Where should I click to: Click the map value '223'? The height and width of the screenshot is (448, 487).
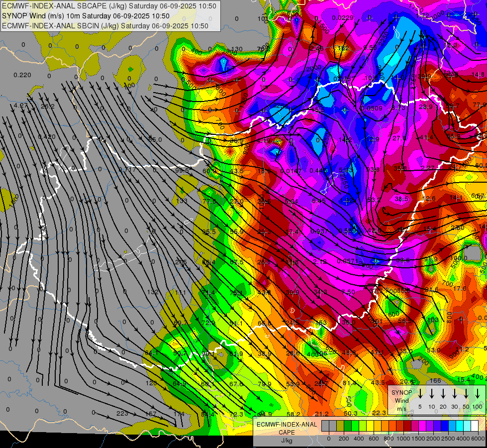[122, 413]
